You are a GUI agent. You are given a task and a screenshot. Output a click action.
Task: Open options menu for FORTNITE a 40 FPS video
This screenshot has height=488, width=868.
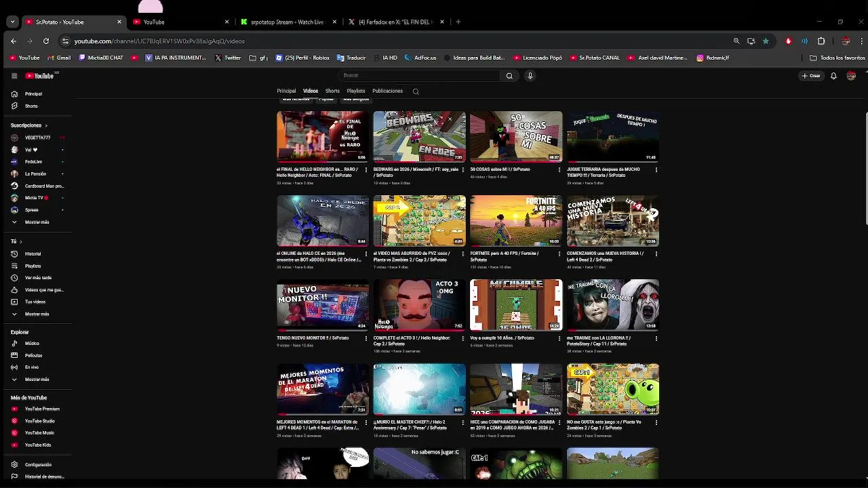(x=559, y=254)
